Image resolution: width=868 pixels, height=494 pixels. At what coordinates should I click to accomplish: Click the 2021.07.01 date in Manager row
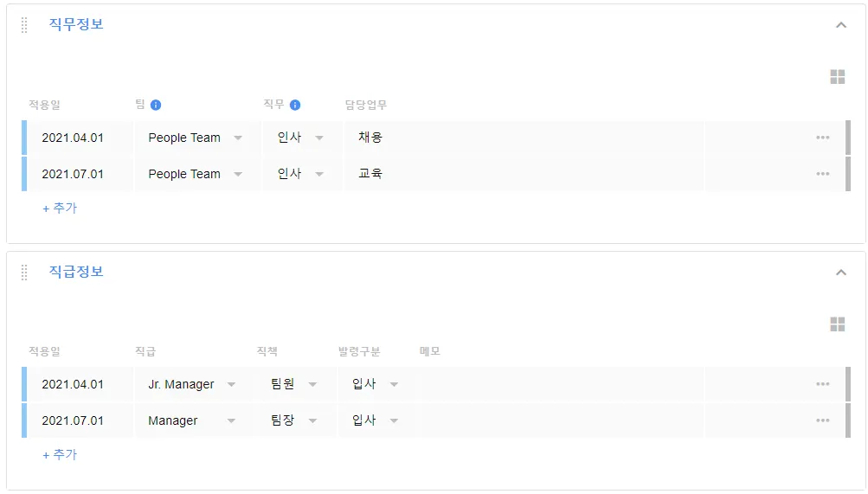73,420
